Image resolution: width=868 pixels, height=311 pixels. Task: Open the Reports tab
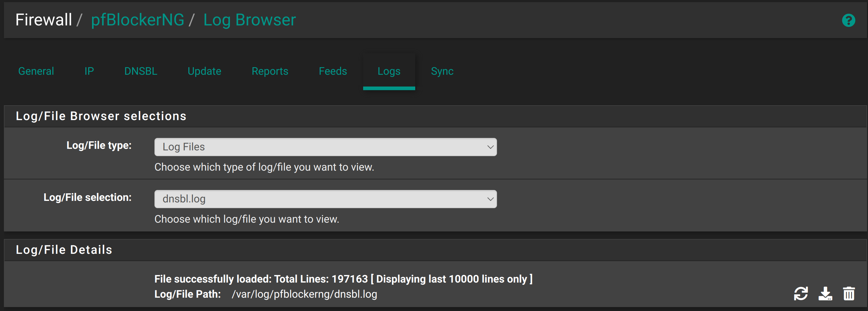tap(270, 71)
